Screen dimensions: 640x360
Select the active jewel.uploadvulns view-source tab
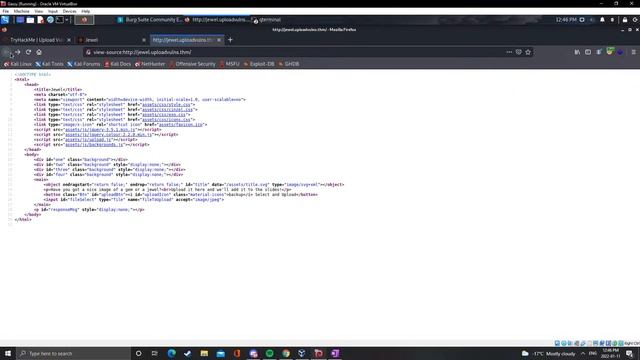coord(187,40)
